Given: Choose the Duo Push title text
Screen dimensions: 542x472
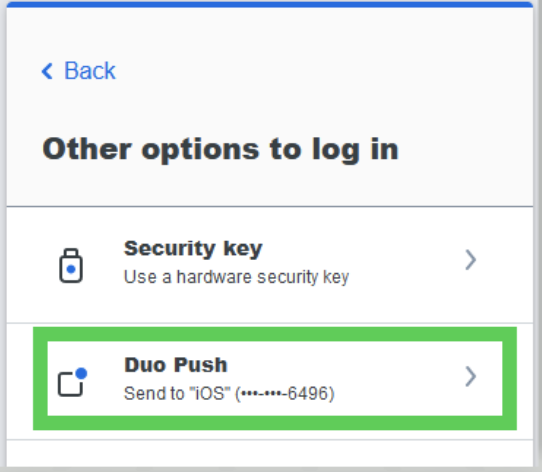Looking at the screenshot, I should pos(176,365).
